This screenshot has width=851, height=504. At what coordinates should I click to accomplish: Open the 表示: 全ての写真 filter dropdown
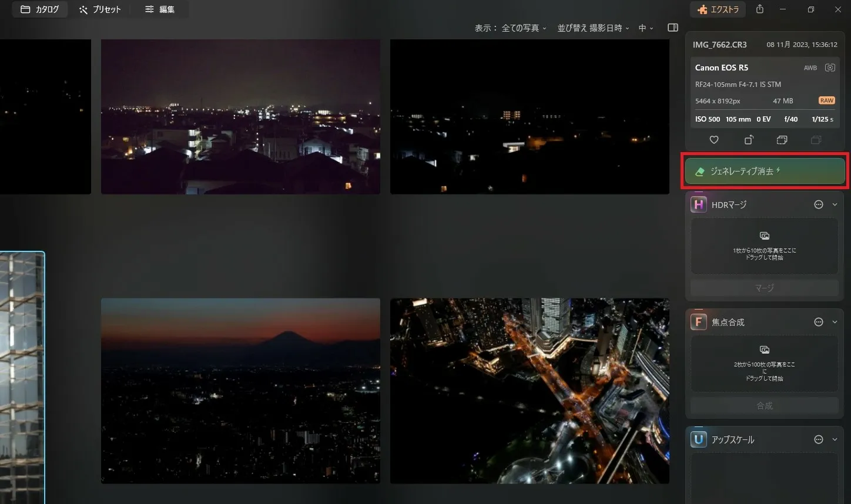pyautogui.click(x=511, y=28)
